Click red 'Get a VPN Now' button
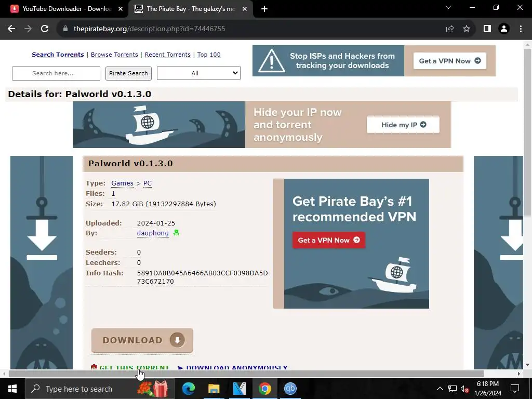This screenshot has width=532, height=399. [329, 240]
